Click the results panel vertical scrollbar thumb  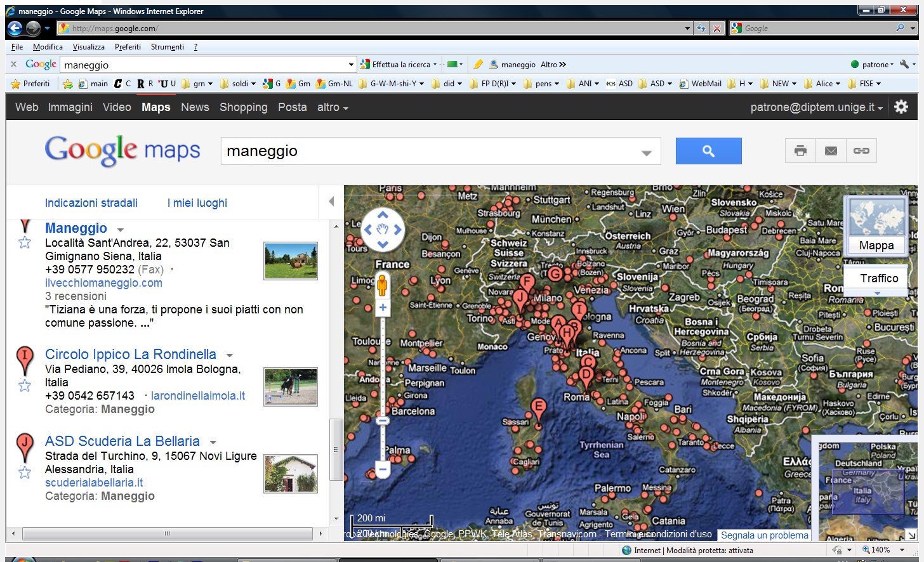[336, 449]
